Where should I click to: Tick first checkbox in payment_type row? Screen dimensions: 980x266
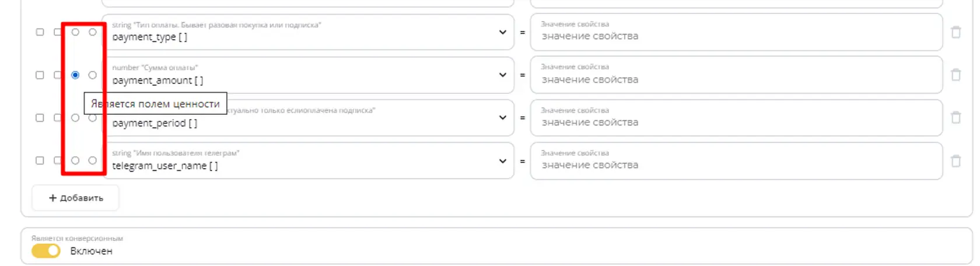(x=40, y=32)
